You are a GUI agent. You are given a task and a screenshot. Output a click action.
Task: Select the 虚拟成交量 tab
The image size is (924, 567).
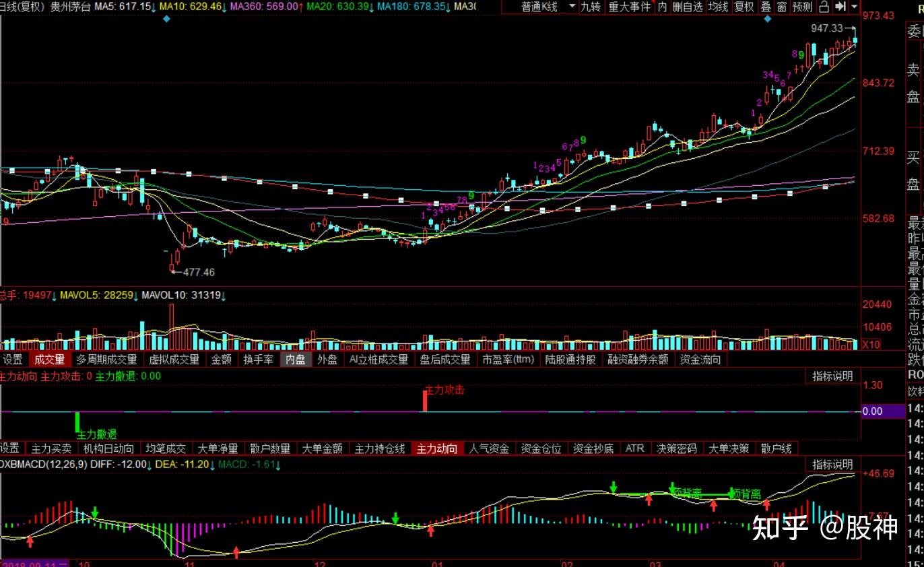point(174,360)
